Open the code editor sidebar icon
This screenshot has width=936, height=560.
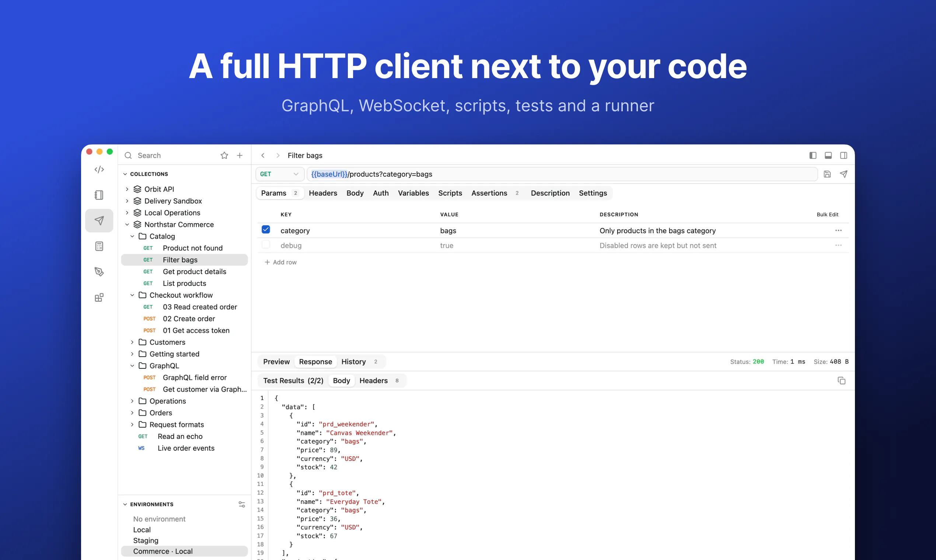[x=99, y=169]
